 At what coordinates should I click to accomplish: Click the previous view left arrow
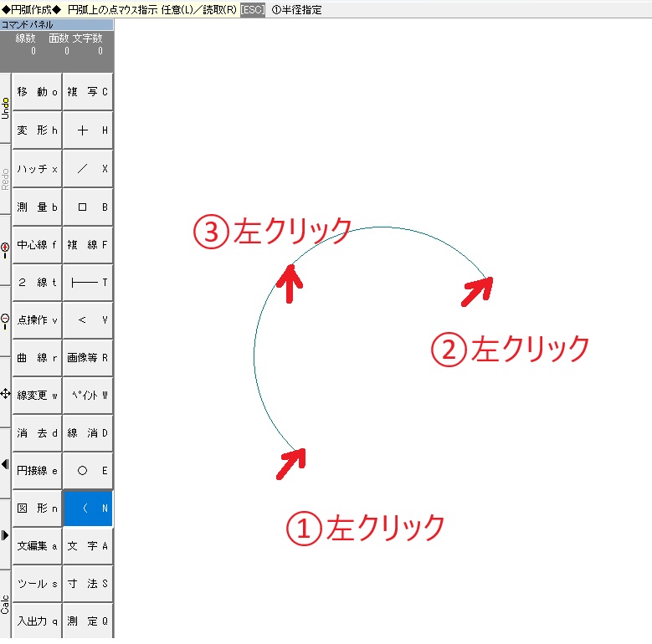click(5, 464)
